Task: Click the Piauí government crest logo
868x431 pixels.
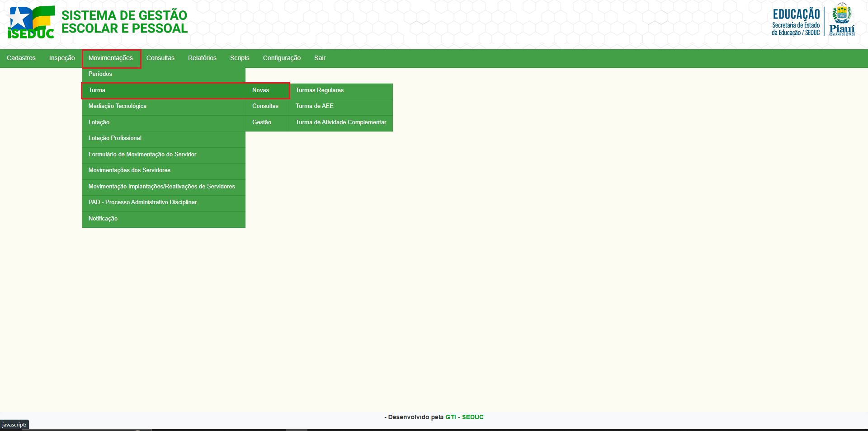Action: [x=841, y=19]
